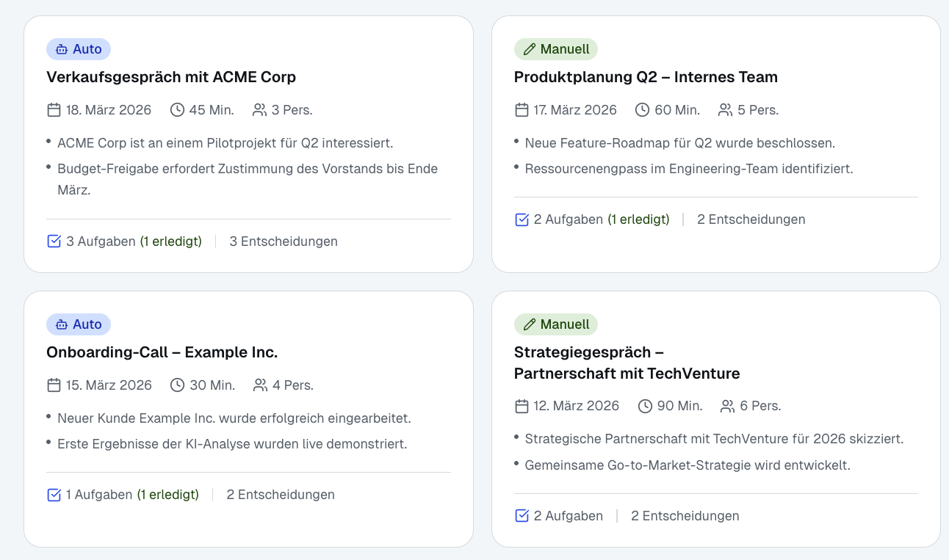Click the task checkbox icon on the Strategiegespräch card
Screen dimensions: 949x560
[x=522, y=515]
